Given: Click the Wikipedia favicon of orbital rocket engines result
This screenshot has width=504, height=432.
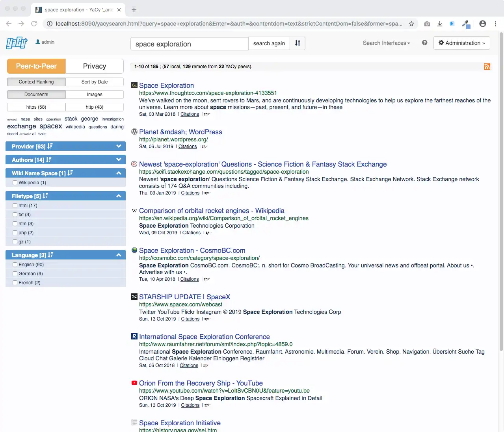Looking at the screenshot, I should (x=134, y=210).
